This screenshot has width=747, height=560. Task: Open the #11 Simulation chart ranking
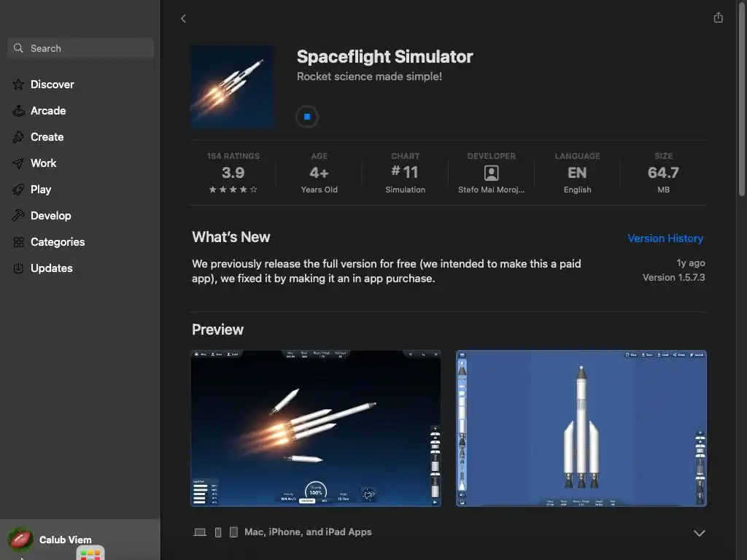pyautogui.click(x=405, y=172)
